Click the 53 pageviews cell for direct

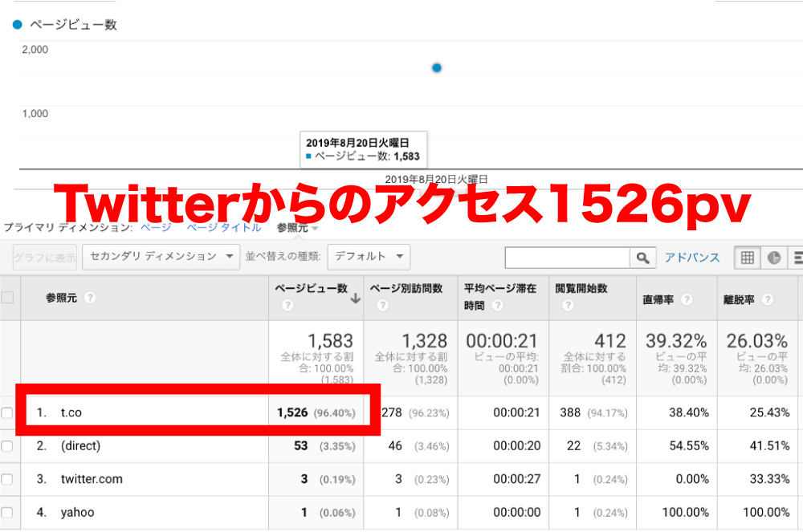tap(300, 446)
